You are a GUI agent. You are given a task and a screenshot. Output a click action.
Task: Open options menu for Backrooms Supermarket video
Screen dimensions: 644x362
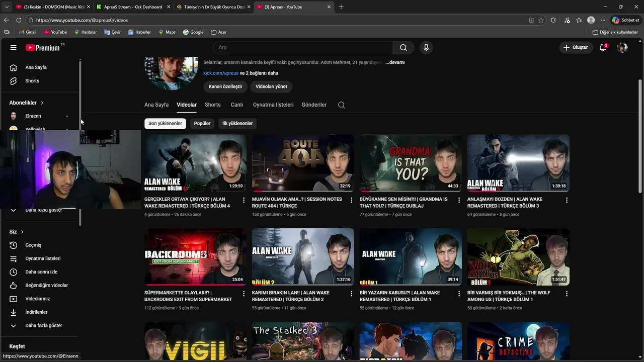244,294
